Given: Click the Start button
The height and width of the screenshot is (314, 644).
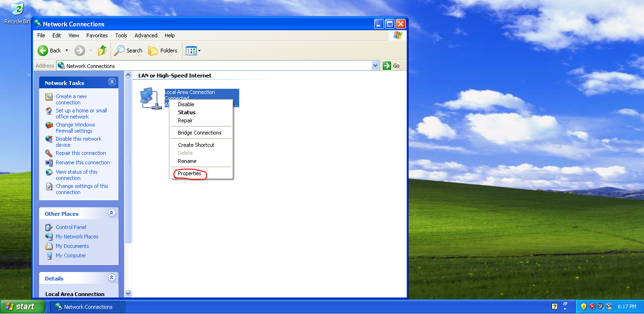Looking at the screenshot, I should point(22,306).
